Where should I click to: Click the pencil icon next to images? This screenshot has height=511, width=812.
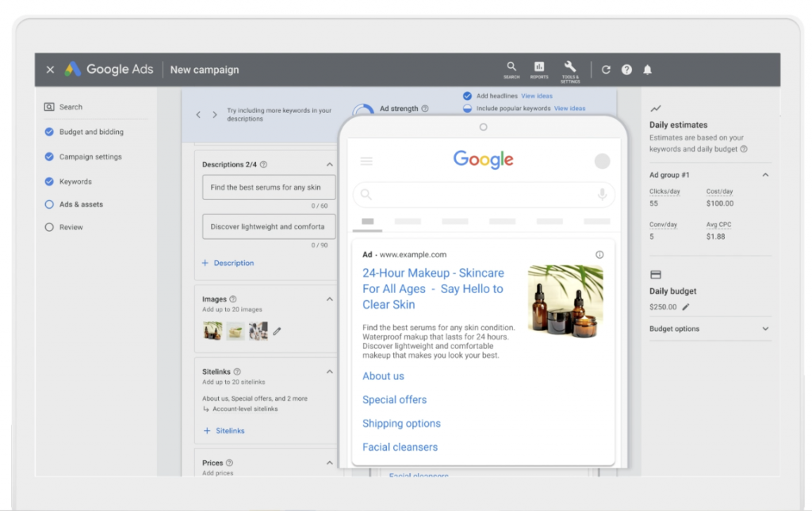[x=277, y=331]
